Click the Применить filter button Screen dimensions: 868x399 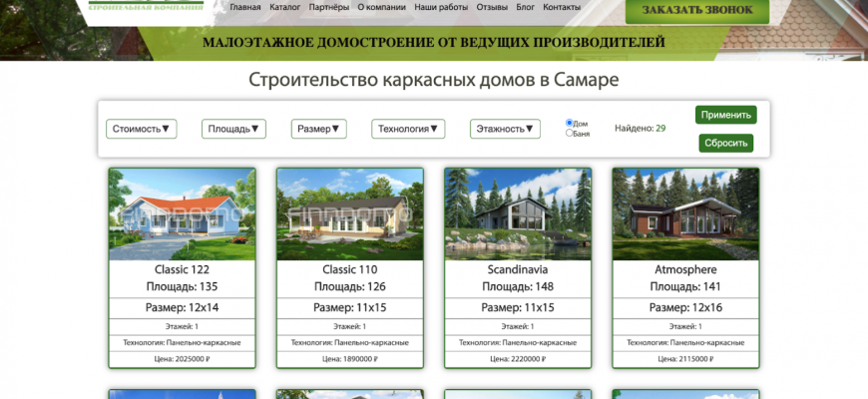(725, 115)
